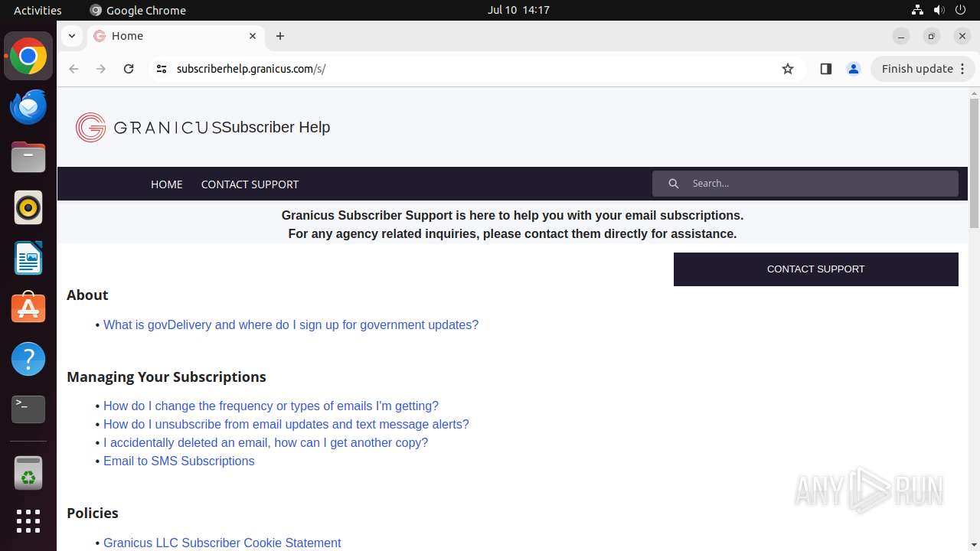Open CONTACT SUPPORT in the navigation bar
The image size is (980, 551).
(250, 184)
